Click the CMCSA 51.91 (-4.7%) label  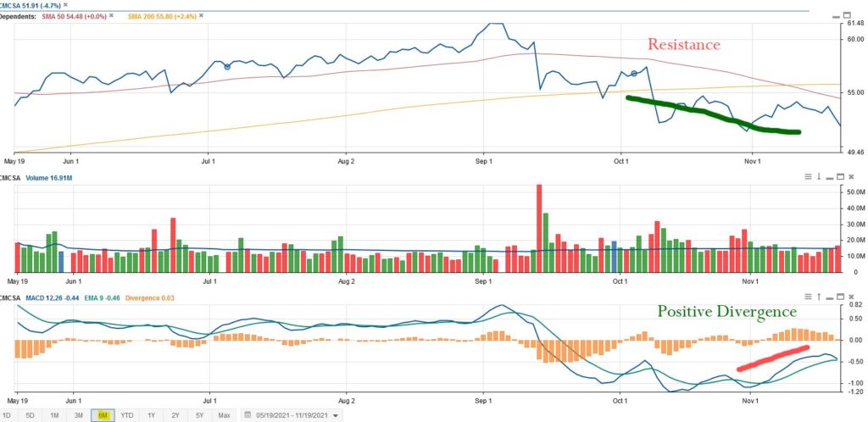[x=30, y=5]
